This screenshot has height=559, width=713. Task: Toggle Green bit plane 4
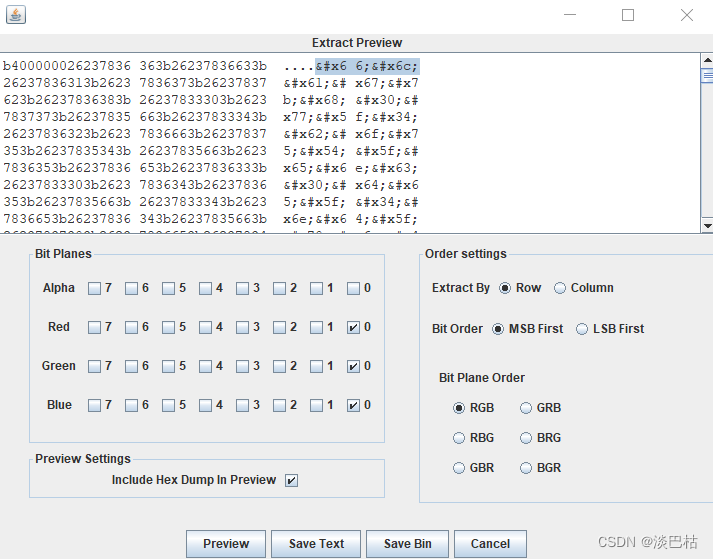click(206, 367)
